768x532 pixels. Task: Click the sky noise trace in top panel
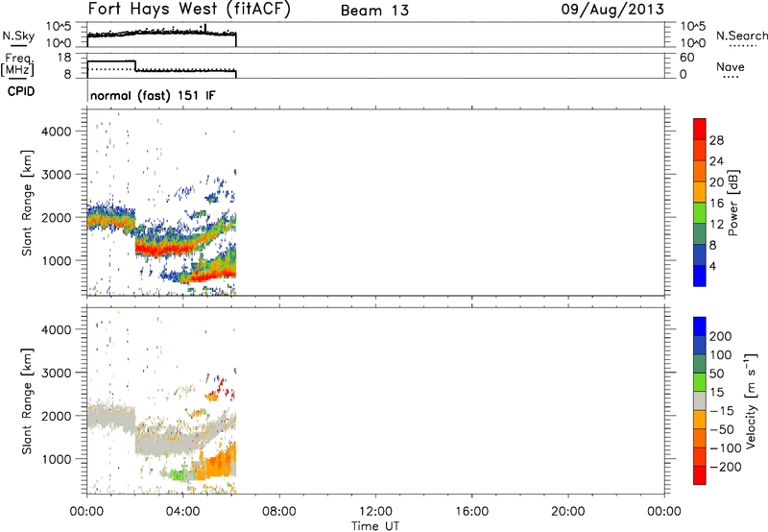coord(161,33)
